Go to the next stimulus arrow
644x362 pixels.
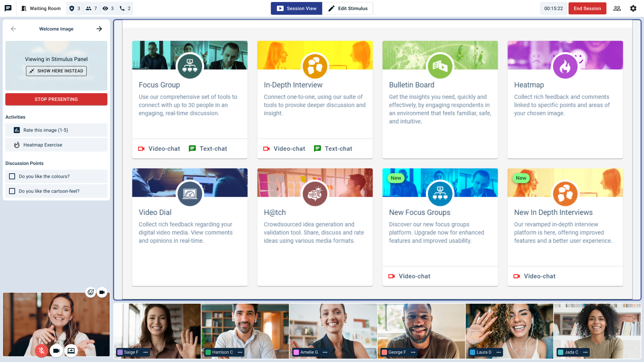point(99,29)
